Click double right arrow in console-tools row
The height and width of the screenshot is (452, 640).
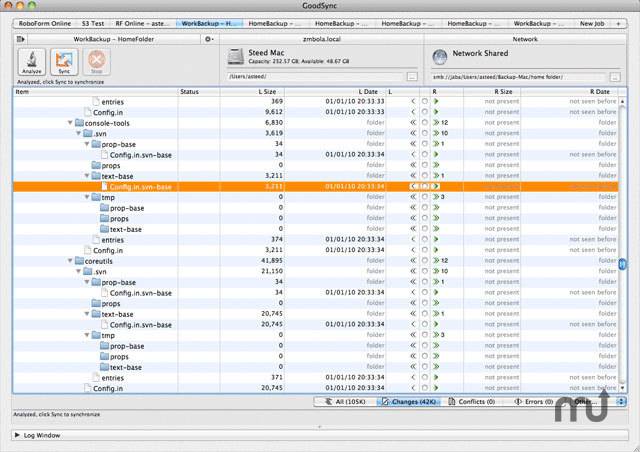[436, 122]
